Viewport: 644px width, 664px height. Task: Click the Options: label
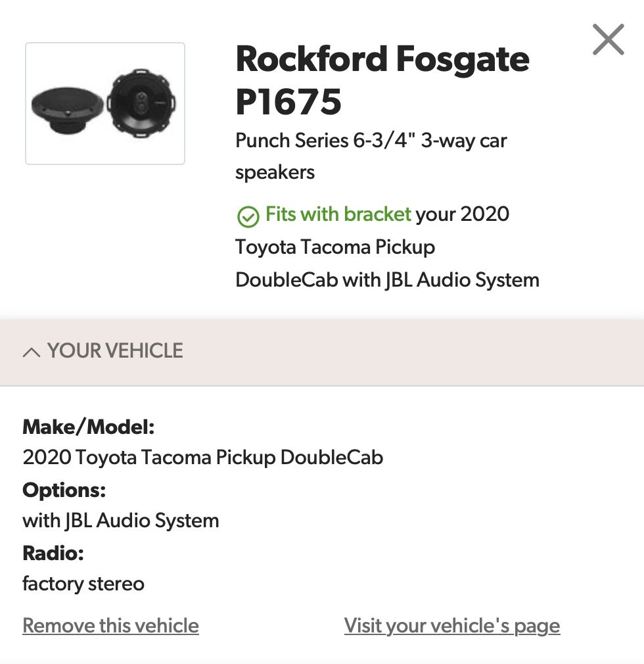tap(64, 490)
